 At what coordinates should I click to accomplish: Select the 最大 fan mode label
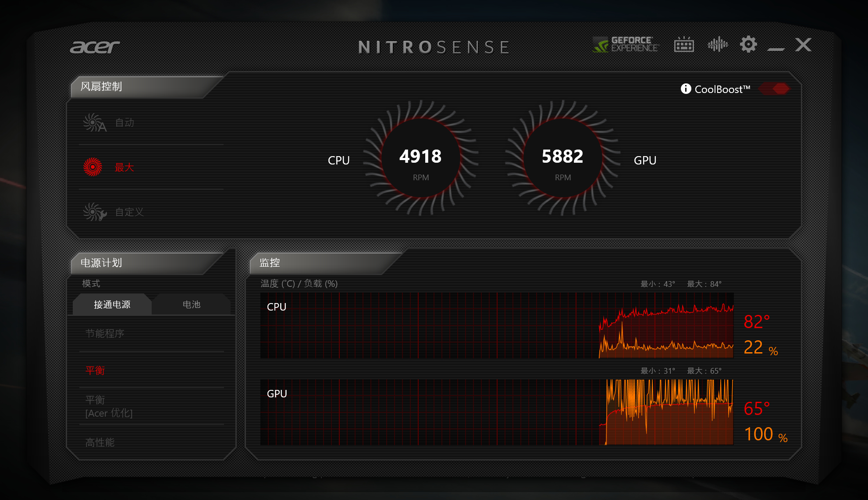click(x=124, y=168)
